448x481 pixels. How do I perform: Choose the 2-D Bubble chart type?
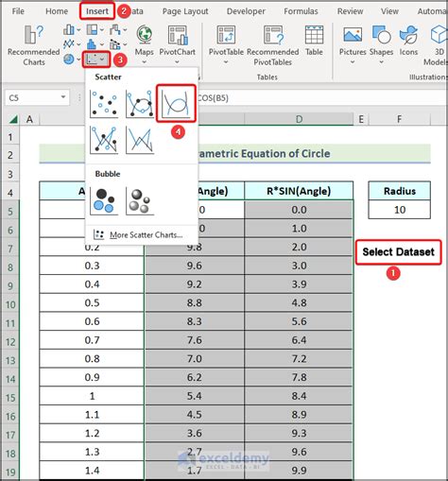(104, 200)
